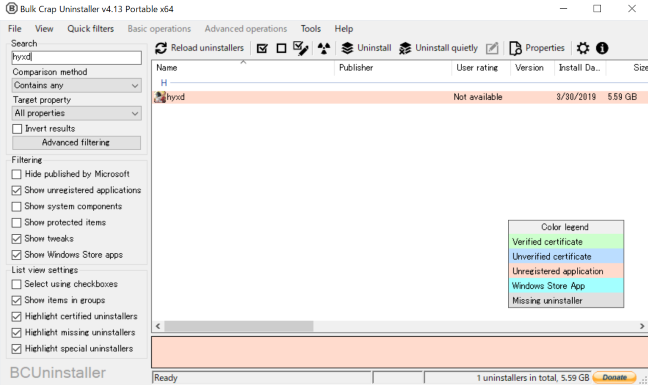Viewport: 648px width, 385px height.
Task: Open the Help menu
Action: coord(343,29)
